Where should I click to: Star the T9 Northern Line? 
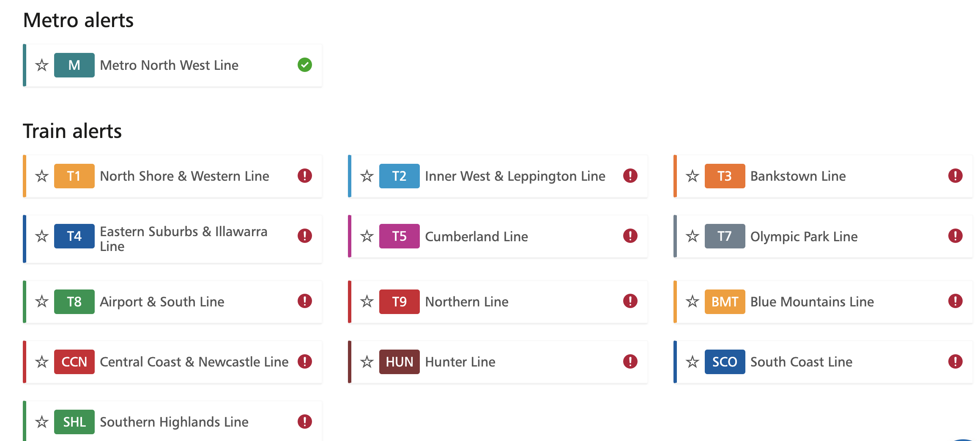pos(366,302)
